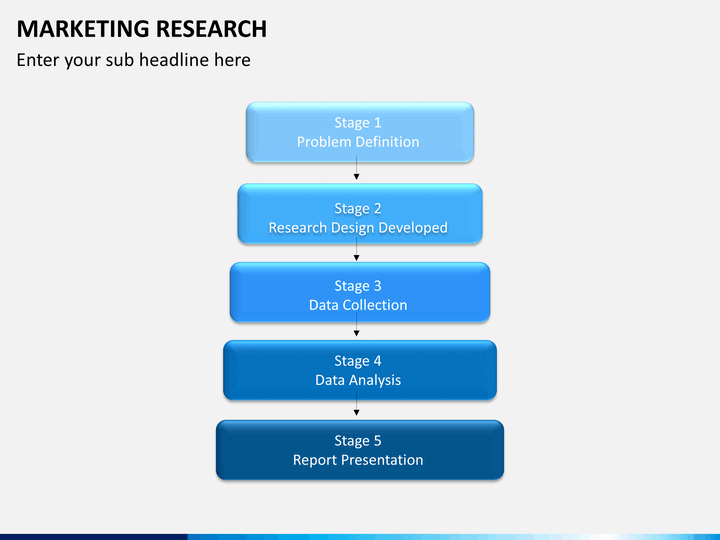This screenshot has width=720, height=540.
Task: Select the Stage 2 Research Design Developed box
Action: [360, 214]
